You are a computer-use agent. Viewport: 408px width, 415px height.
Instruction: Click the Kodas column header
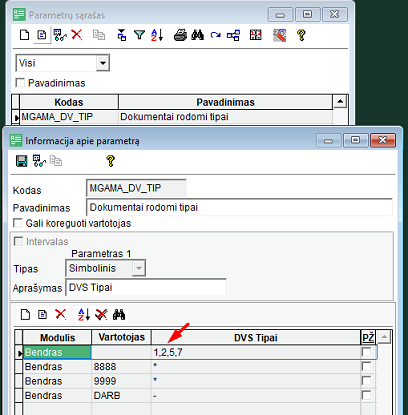tap(69, 102)
